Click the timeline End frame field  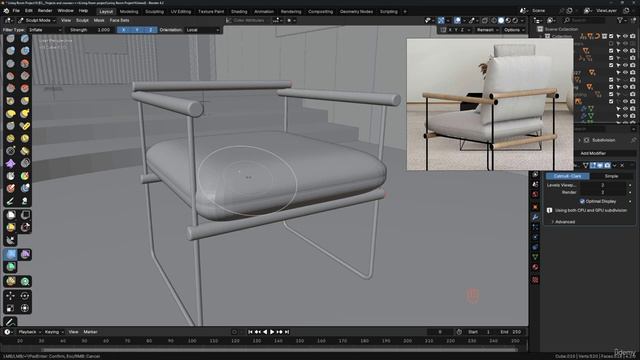click(511, 332)
